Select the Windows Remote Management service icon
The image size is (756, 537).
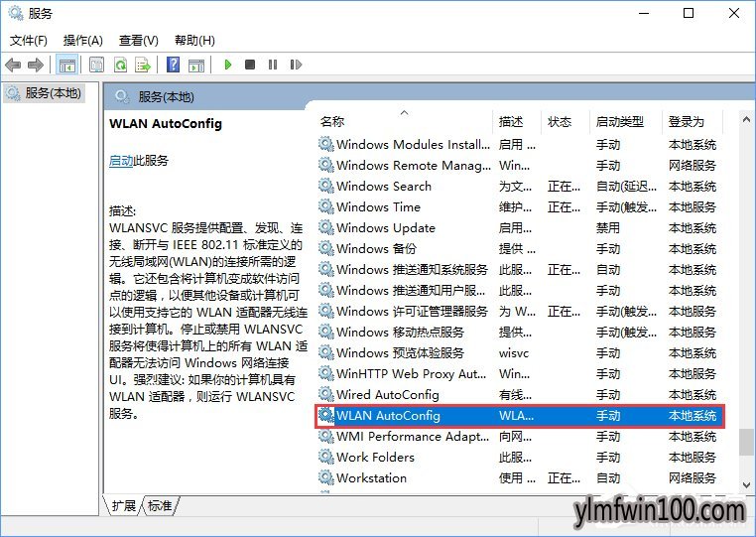tap(326, 165)
